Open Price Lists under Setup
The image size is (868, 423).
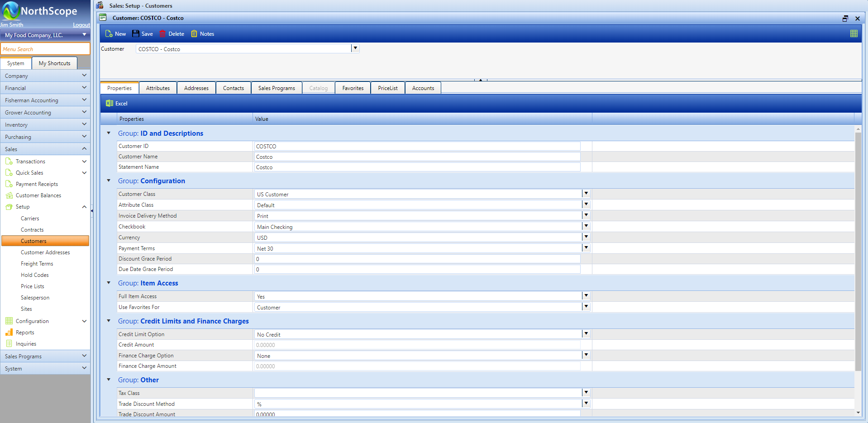coord(33,286)
